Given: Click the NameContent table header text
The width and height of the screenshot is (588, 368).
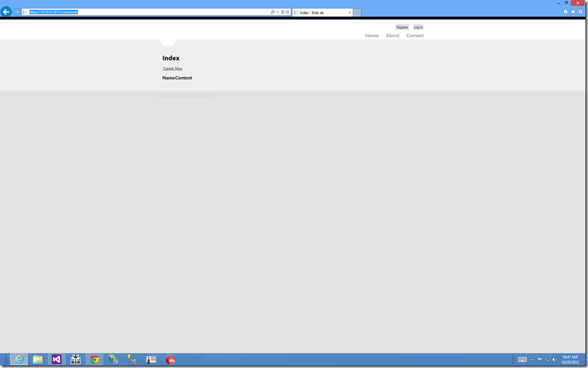Looking at the screenshot, I should click(177, 78).
